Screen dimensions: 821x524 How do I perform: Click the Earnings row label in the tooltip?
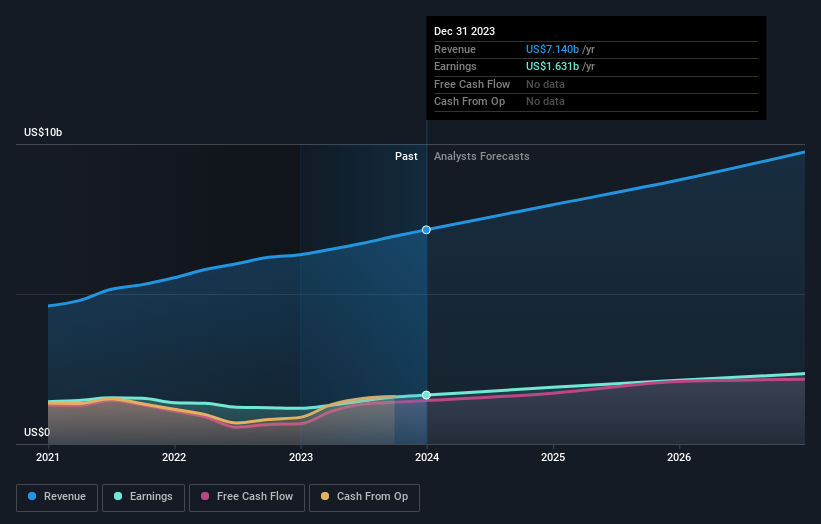coord(455,66)
